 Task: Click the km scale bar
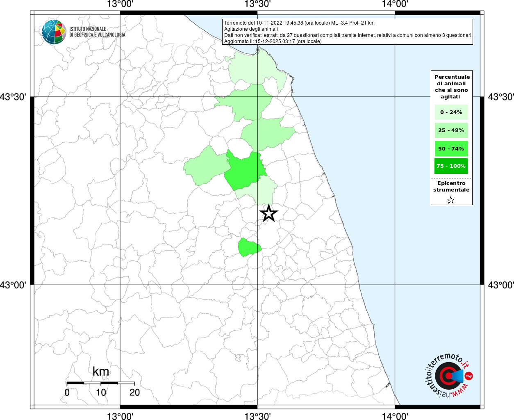(100, 383)
